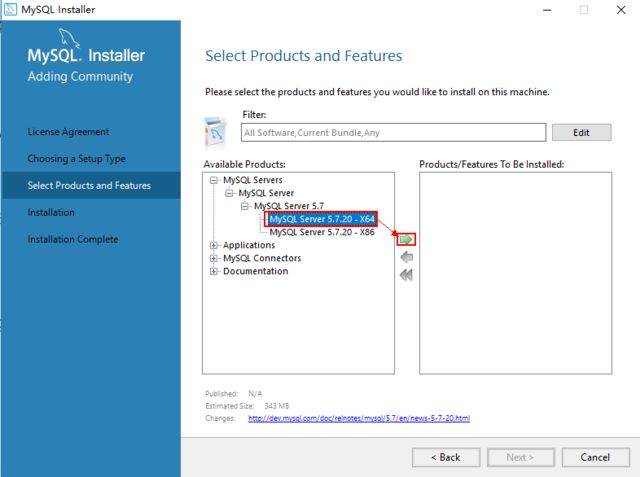This screenshot has height=477, width=640.
Task: Expand the MySQL Connectors node
Action: pyautogui.click(x=213, y=258)
